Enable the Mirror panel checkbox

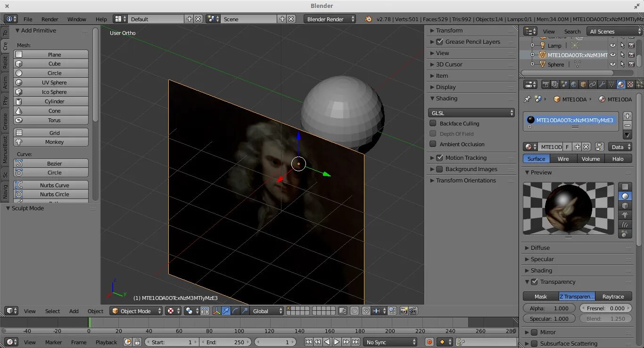click(x=534, y=332)
